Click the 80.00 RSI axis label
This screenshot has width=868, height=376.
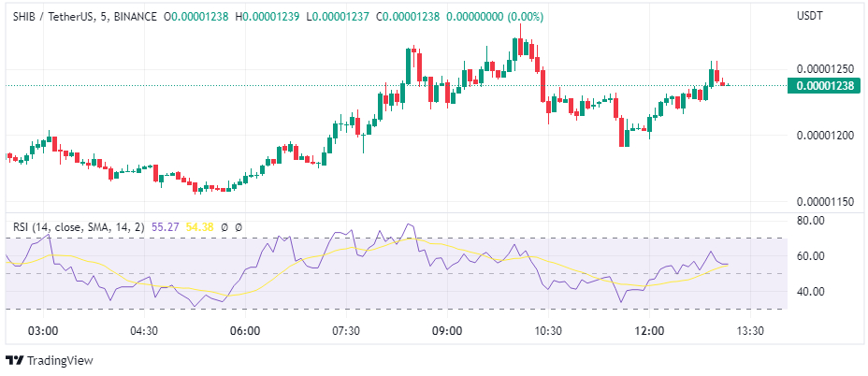coord(811,221)
